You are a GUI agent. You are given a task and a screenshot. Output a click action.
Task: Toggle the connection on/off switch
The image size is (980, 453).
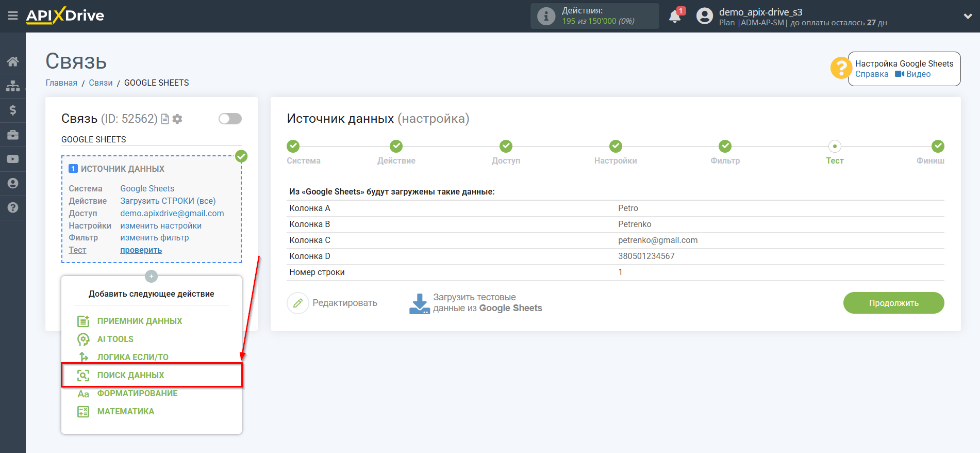pyautogui.click(x=230, y=119)
